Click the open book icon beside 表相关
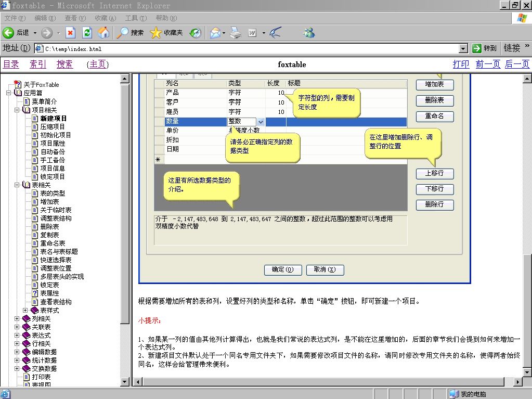Viewport: 532px width, 399px height. click(26, 185)
